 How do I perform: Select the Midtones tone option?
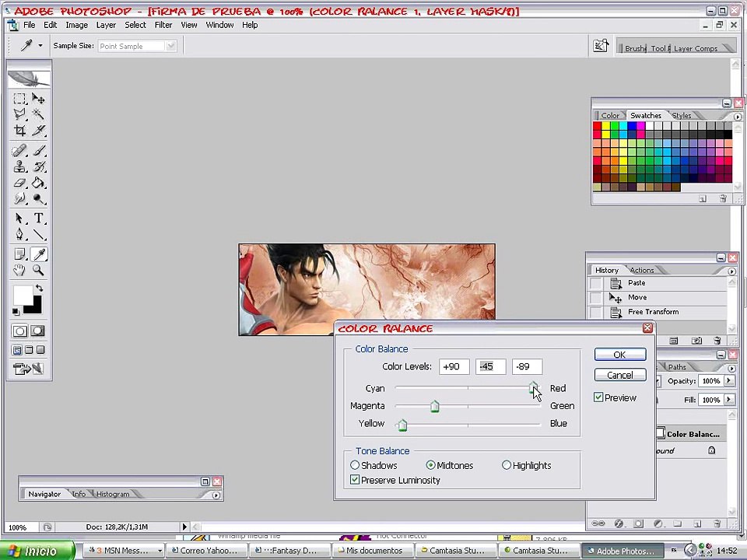[430, 465]
